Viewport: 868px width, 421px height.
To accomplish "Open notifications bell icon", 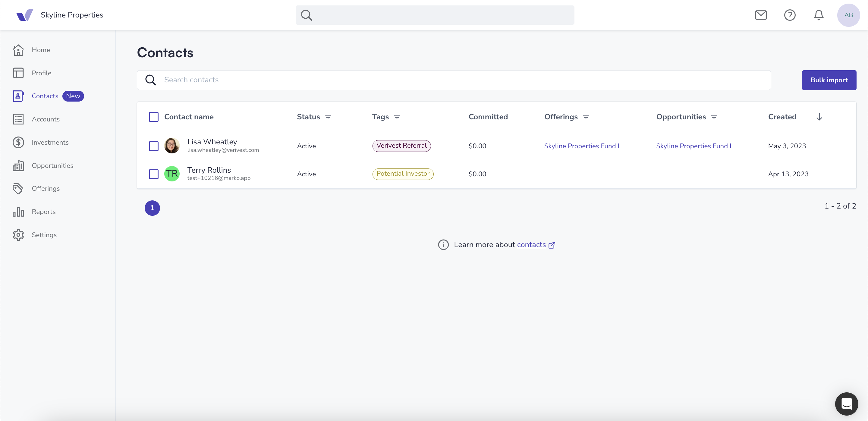I will click(819, 15).
